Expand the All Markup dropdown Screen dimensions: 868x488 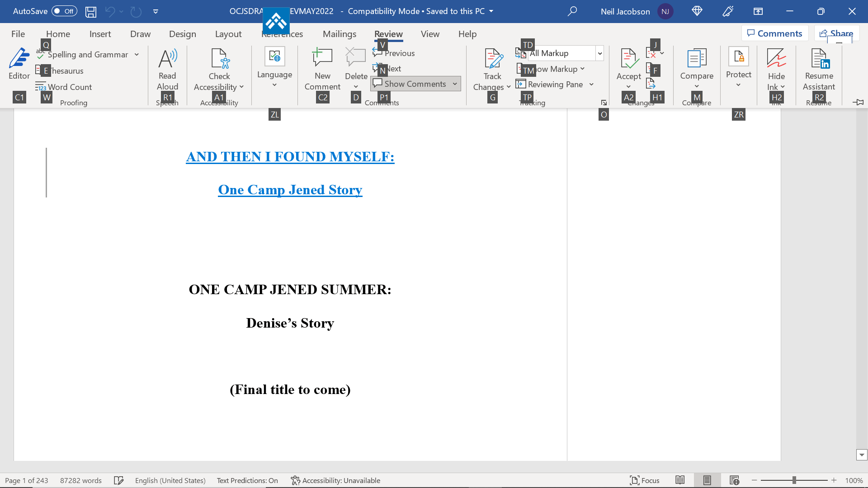tap(600, 53)
